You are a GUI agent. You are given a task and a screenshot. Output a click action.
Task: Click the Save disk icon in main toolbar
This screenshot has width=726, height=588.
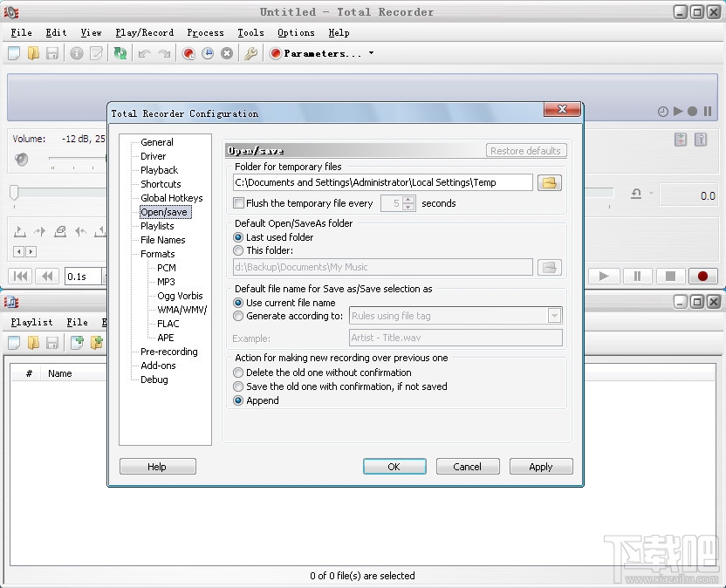[x=51, y=54]
